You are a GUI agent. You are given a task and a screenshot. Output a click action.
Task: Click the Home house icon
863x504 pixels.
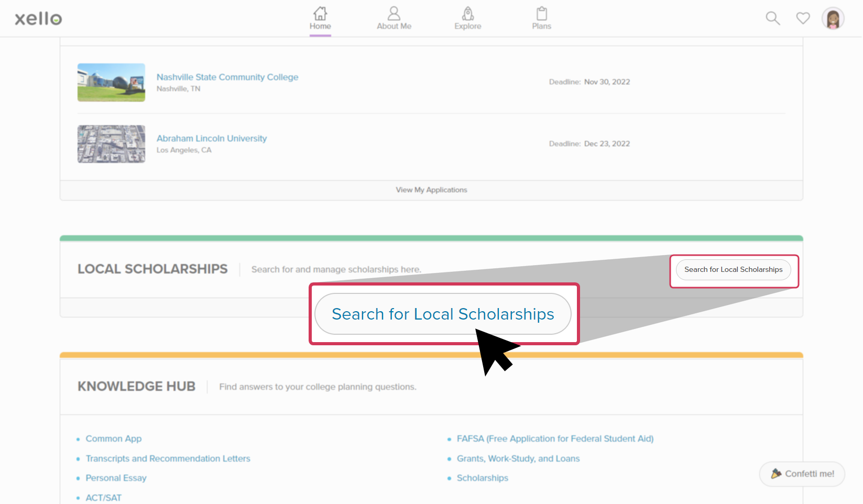click(x=320, y=13)
